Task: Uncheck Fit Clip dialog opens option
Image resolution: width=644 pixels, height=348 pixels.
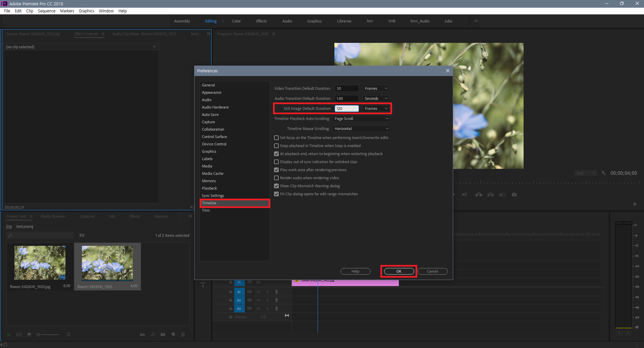Action: pyautogui.click(x=276, y=194)
